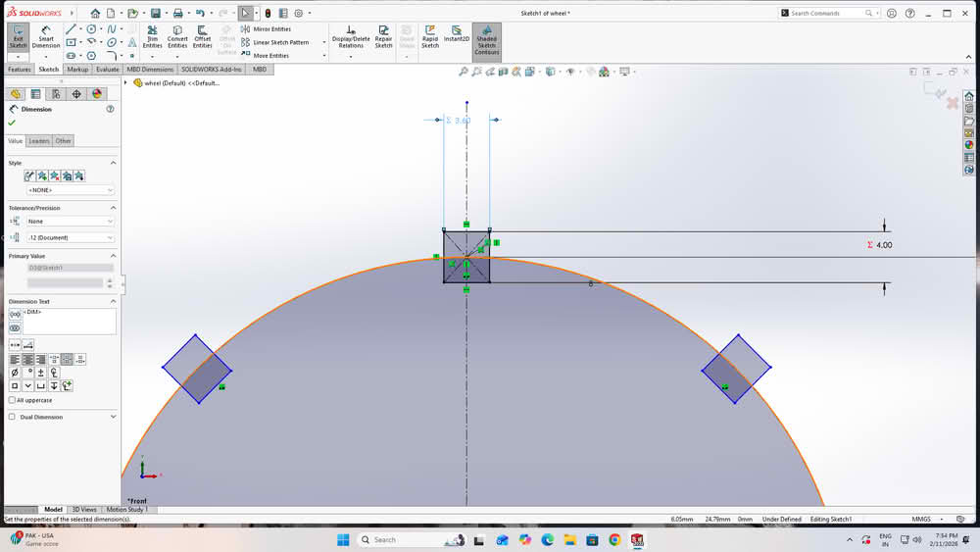Open the SOLIDWORKS Add-Ins tab
This screenshot has height=552, width=980.
click(x=212, y=70)
